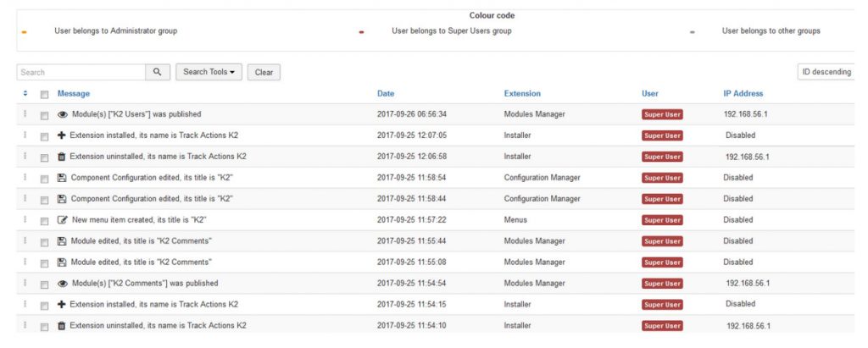868x348 pixels.
Task: Click Disabled IP on 11:57:22 row
Action: pos(738,219)
